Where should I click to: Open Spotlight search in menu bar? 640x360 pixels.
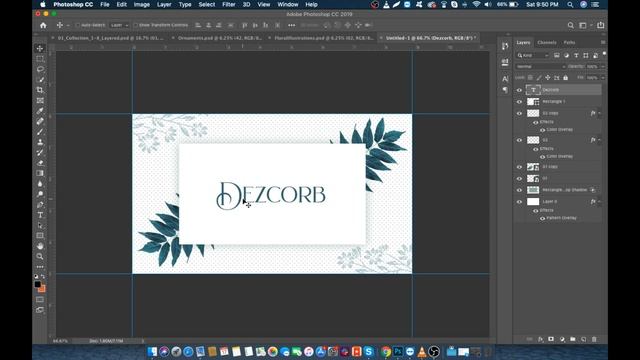pos(570,4)
